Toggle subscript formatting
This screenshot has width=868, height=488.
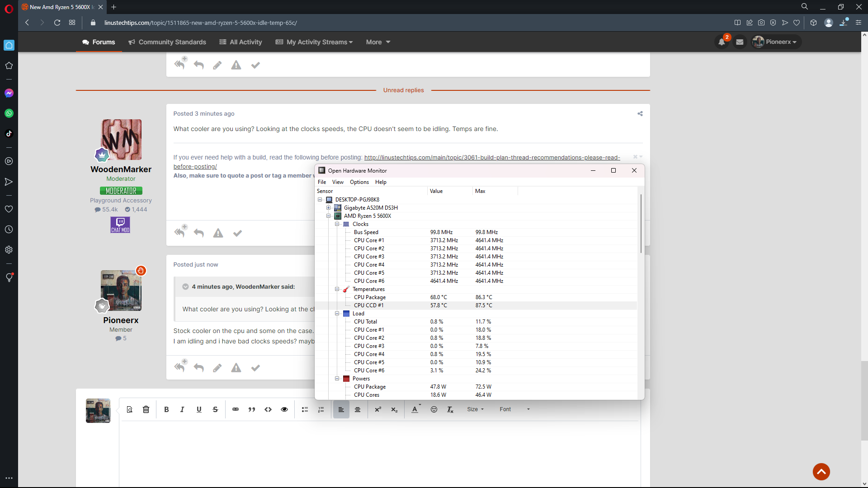(394, 409)
